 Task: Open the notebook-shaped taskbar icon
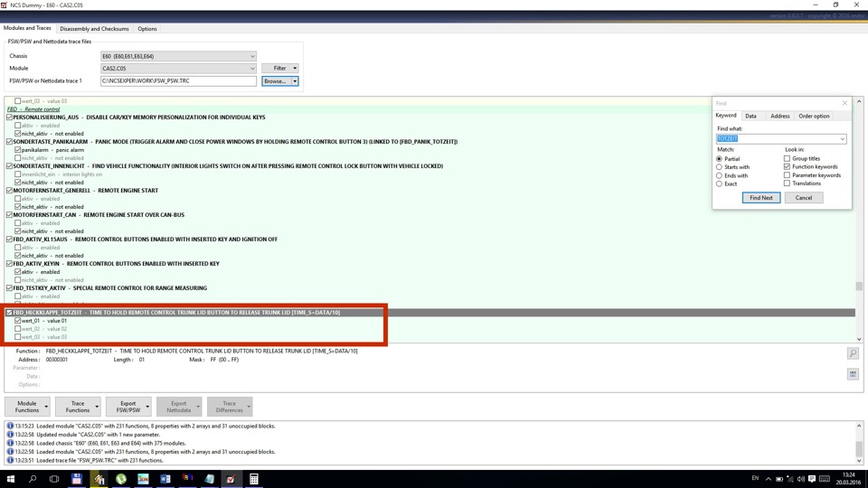click(x=209, y=479)
